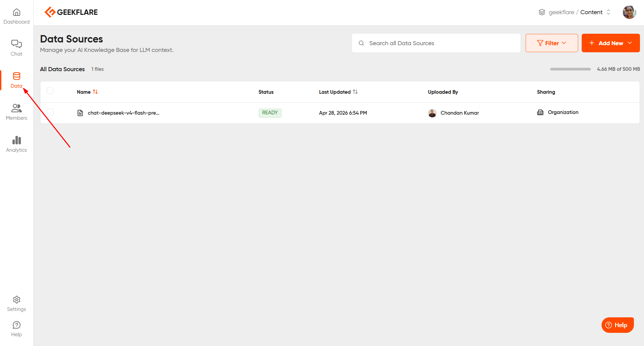Open Settings from the sidebar
The height and width of the screenshot is (346, 644).
[x=17, y=304]
